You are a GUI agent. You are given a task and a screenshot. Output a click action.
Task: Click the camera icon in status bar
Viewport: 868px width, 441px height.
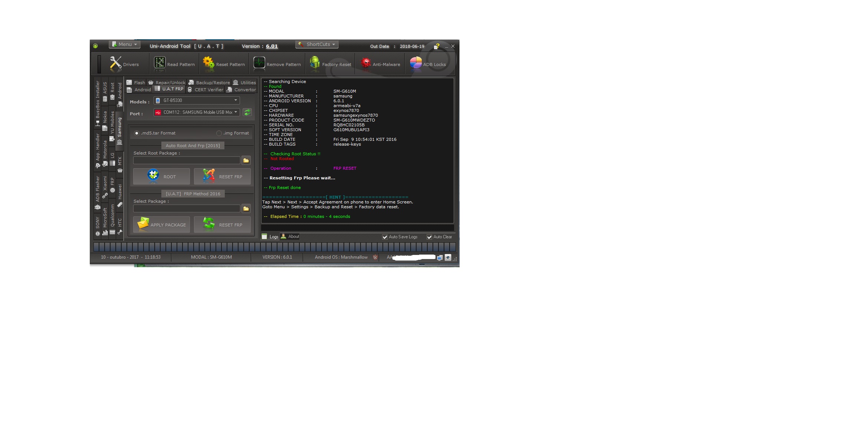tap(448, 258)
